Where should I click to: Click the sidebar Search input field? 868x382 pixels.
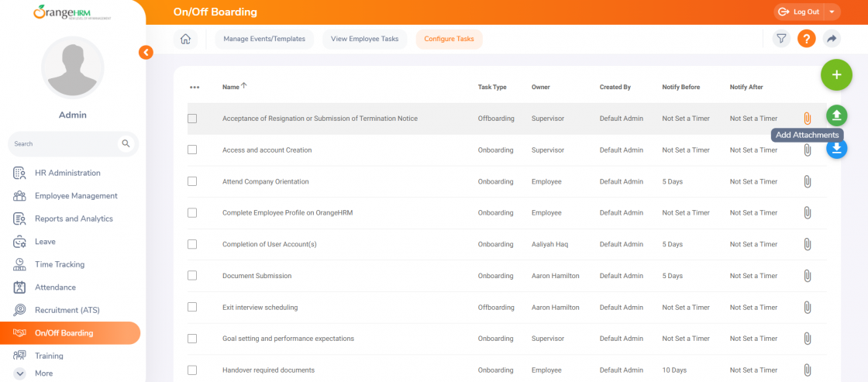64,144
